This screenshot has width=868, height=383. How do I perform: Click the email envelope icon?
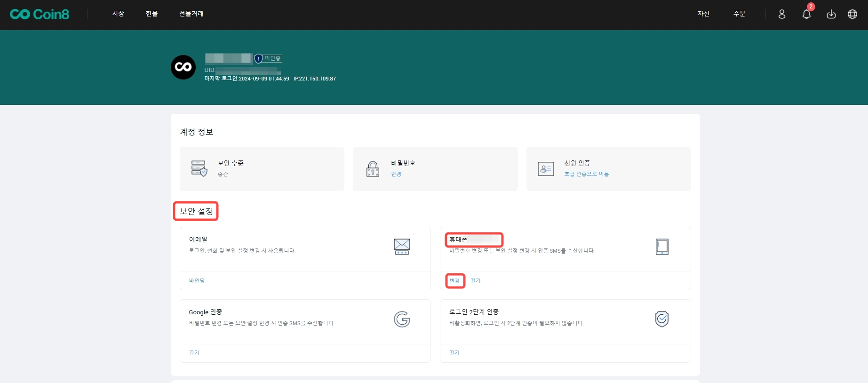[402, 247]
